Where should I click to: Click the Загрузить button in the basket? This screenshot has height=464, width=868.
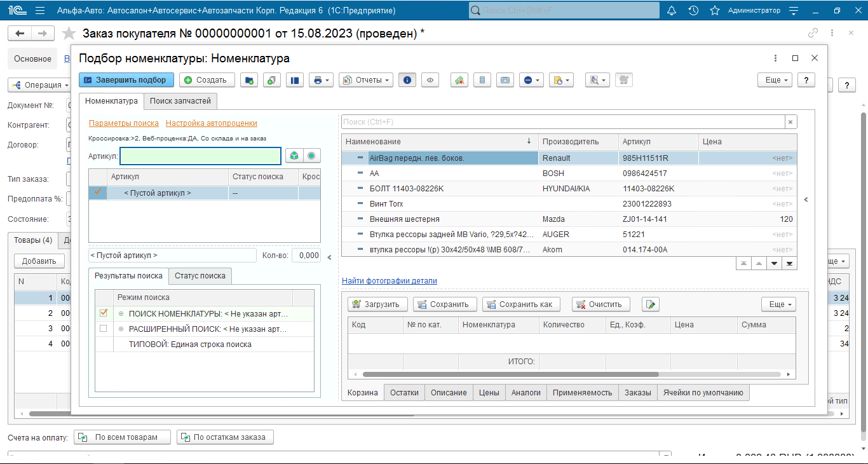click(x=377, y=304)
